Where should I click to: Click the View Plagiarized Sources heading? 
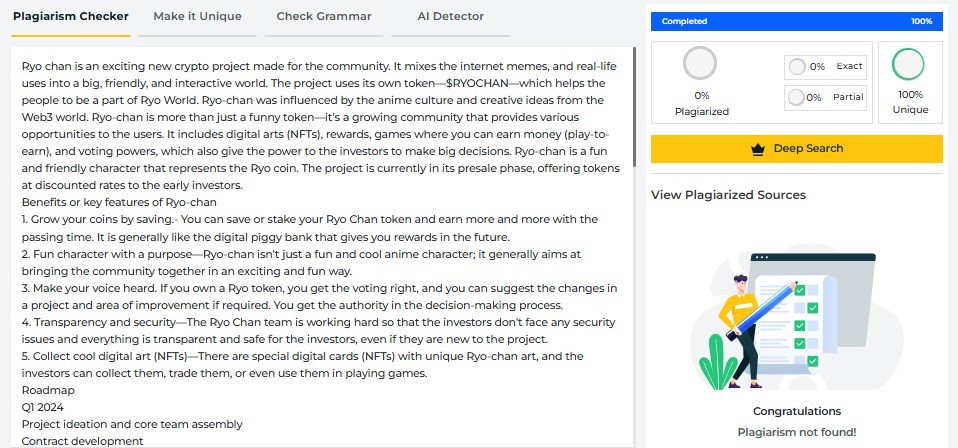point(728,195)
